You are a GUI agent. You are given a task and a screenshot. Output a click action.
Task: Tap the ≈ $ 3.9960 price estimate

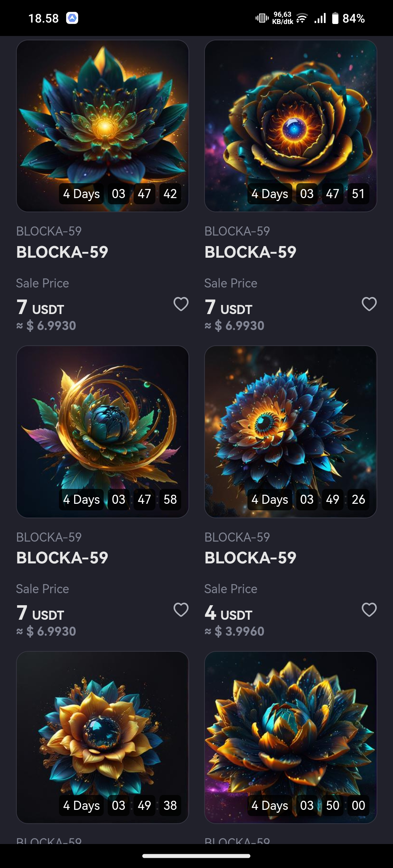[234, 631]
